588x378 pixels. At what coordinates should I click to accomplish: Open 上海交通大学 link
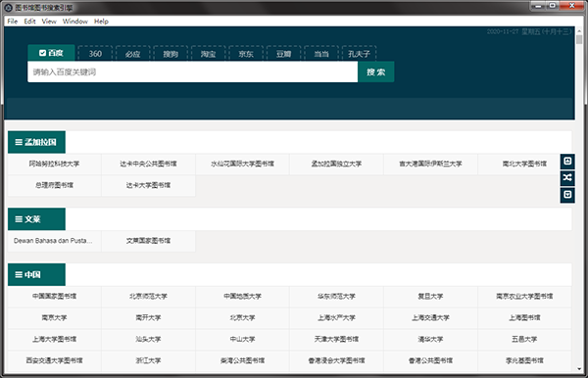[x=430, y=317]
